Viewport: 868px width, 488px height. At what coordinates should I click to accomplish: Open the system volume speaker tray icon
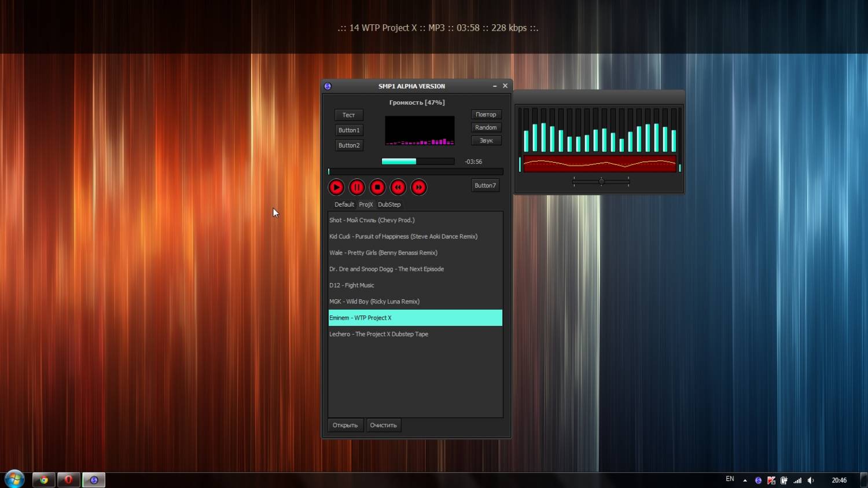[x=811, y=480]
